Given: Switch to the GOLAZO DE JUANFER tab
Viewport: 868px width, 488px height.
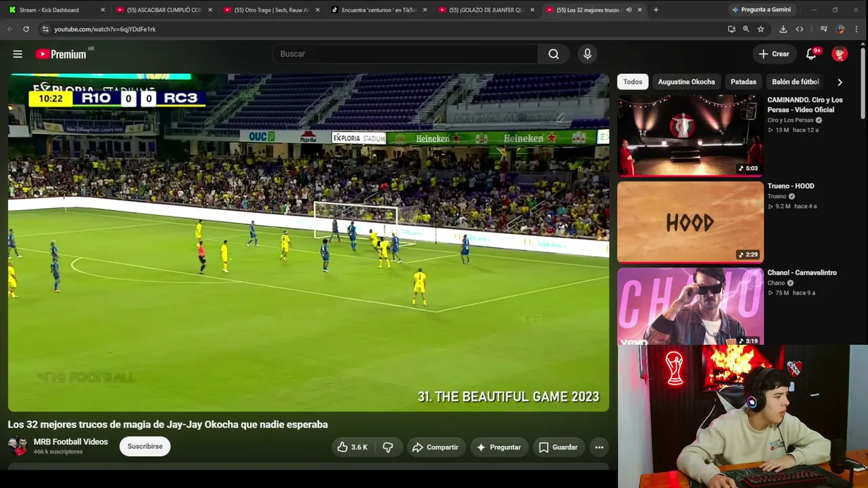Looking at the screenshot, I should 486,10.
